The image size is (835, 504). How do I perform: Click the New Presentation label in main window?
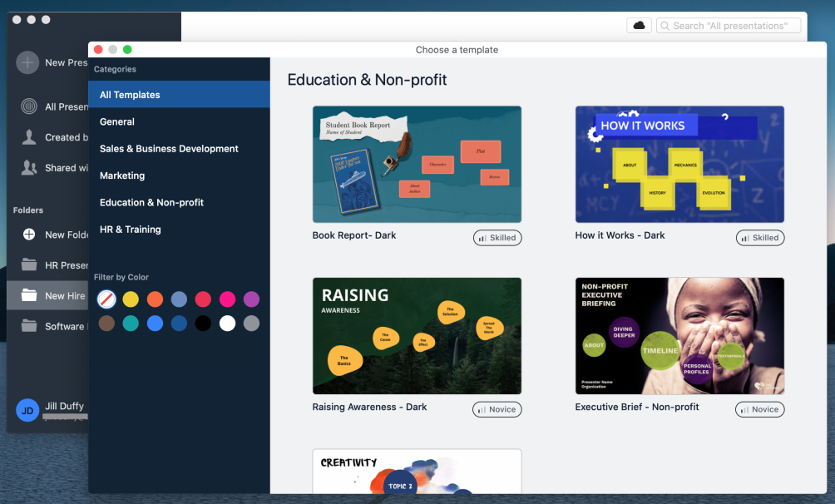pos(66,62)
